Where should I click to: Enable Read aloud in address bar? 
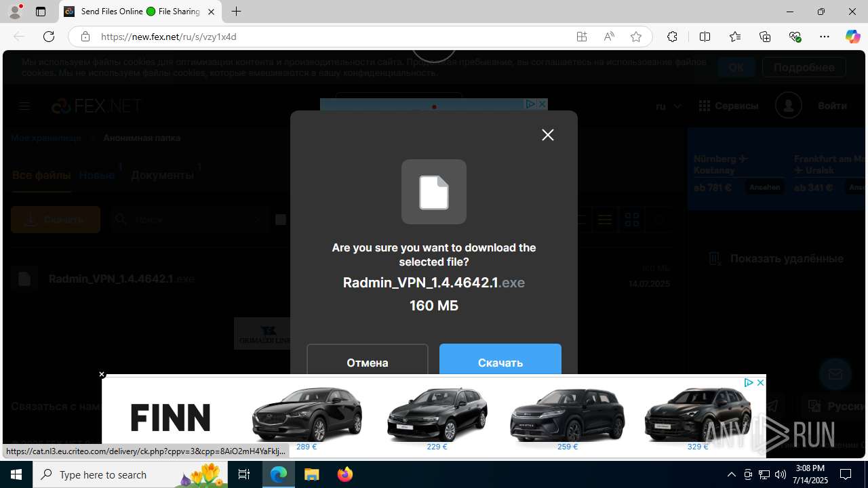pos(609,37)
